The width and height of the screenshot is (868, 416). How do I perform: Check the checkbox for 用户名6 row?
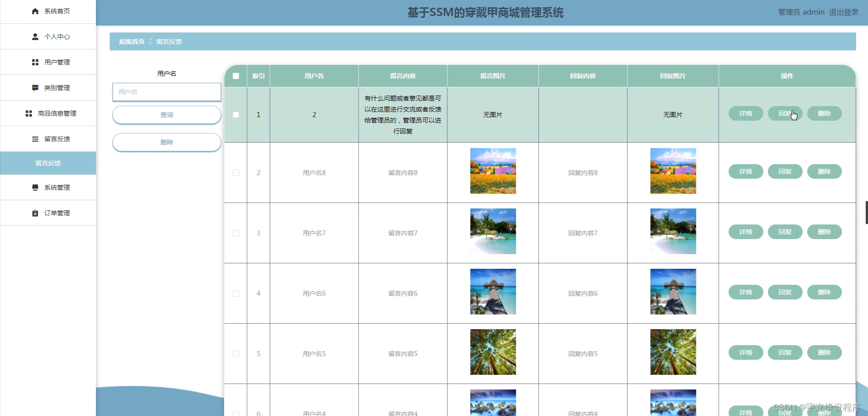tap(236, 293)
